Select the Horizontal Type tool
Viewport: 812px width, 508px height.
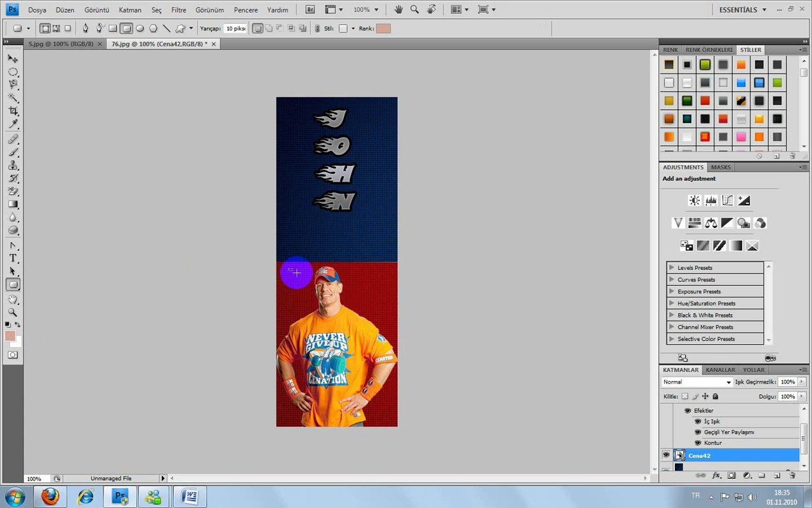(x=13, y=258)
